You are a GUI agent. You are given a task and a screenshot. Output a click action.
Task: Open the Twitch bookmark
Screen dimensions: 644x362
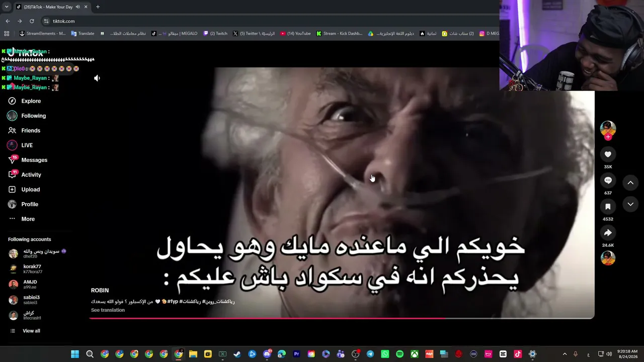tap(215, 34)
